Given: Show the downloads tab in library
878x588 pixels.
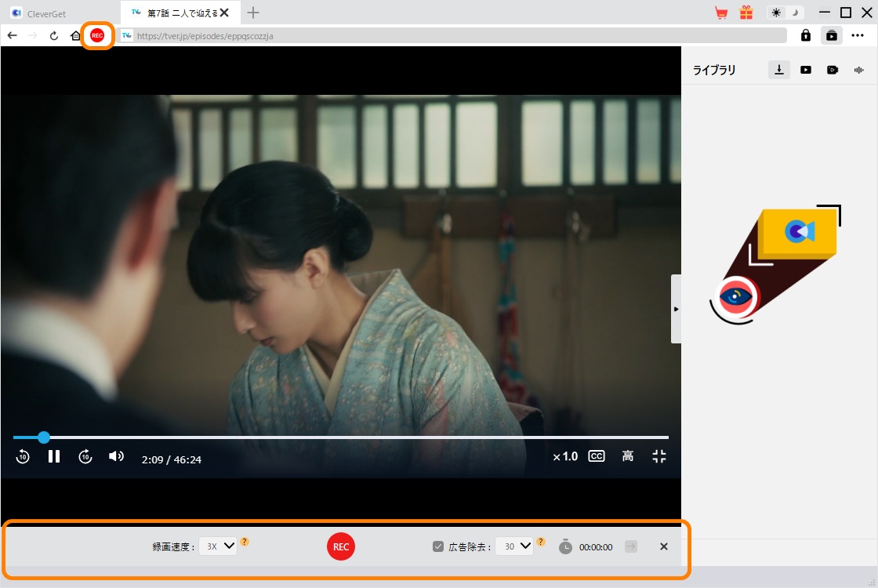Looking at the screenshot, I should pyautogui.click(x=779, y=70).
